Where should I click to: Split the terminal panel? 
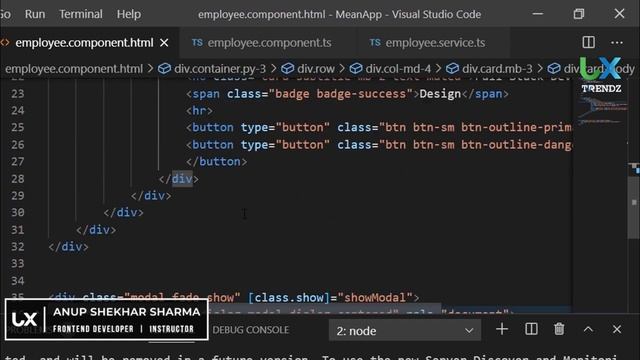pyautogui.click(x=531, y=329)
